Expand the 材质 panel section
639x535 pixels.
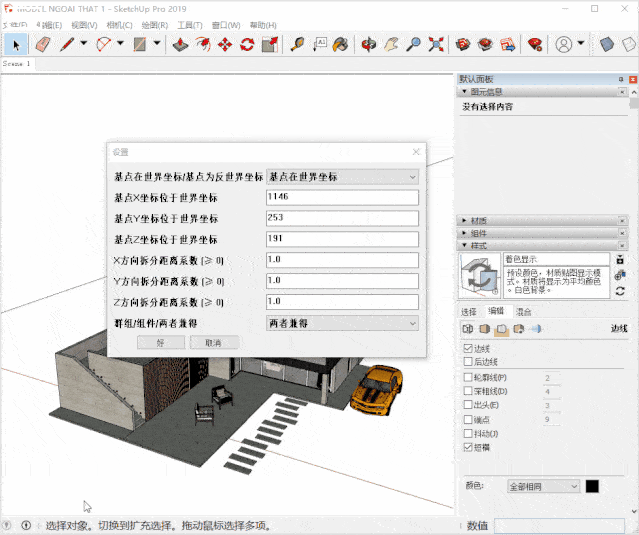pyautogui.click(x=464, y=221)
